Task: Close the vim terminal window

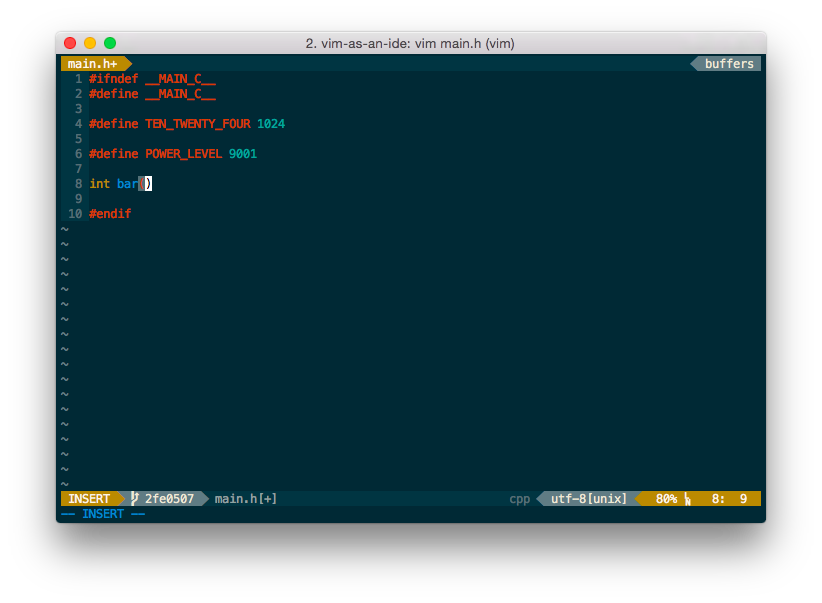Action: click(70, 43)
